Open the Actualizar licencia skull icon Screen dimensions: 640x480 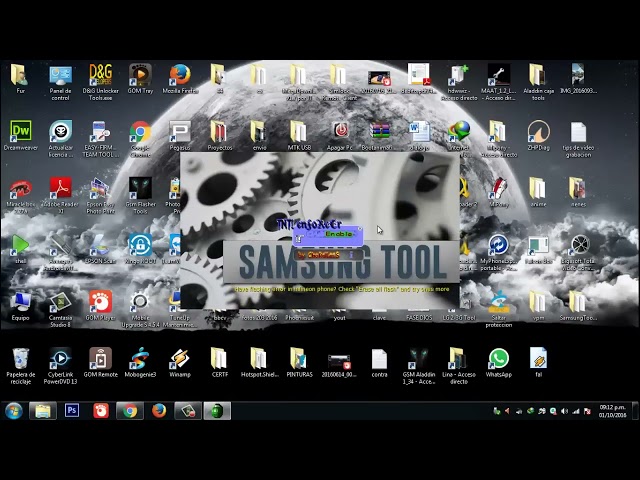[x=60, y=139]
